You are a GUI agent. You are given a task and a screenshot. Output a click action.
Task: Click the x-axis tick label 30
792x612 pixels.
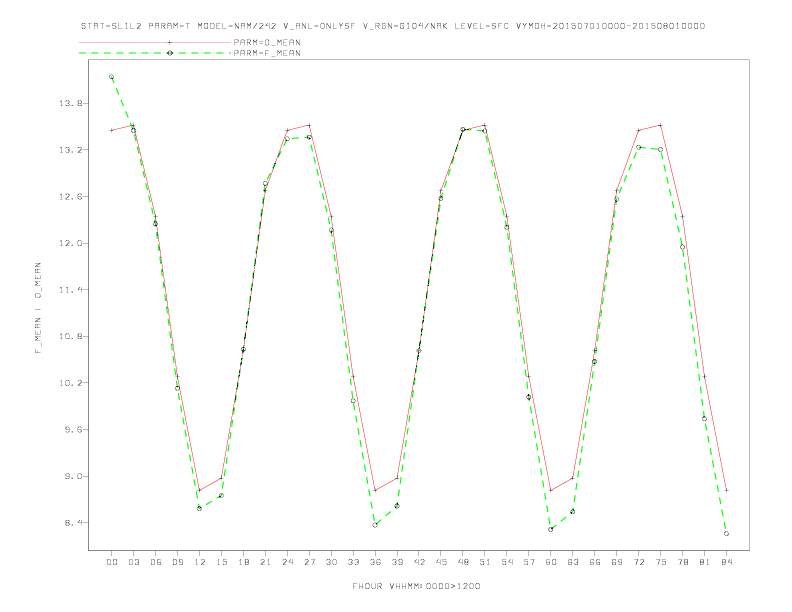[x=331, y=562]
